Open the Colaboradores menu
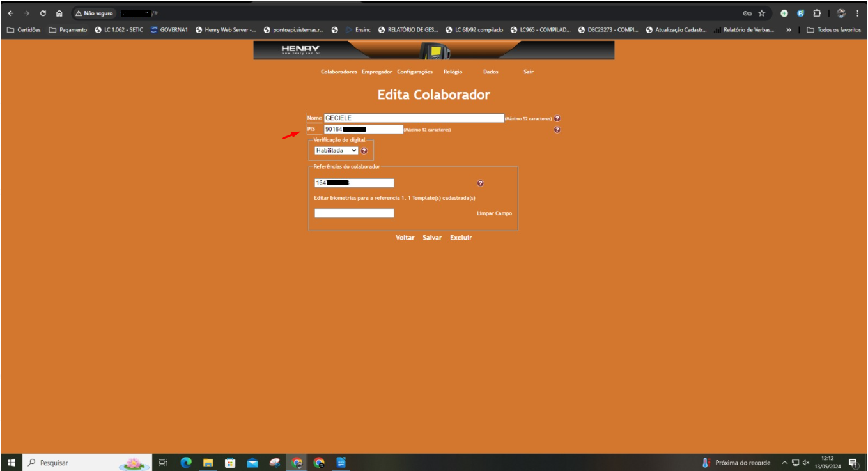 point(339,72)
